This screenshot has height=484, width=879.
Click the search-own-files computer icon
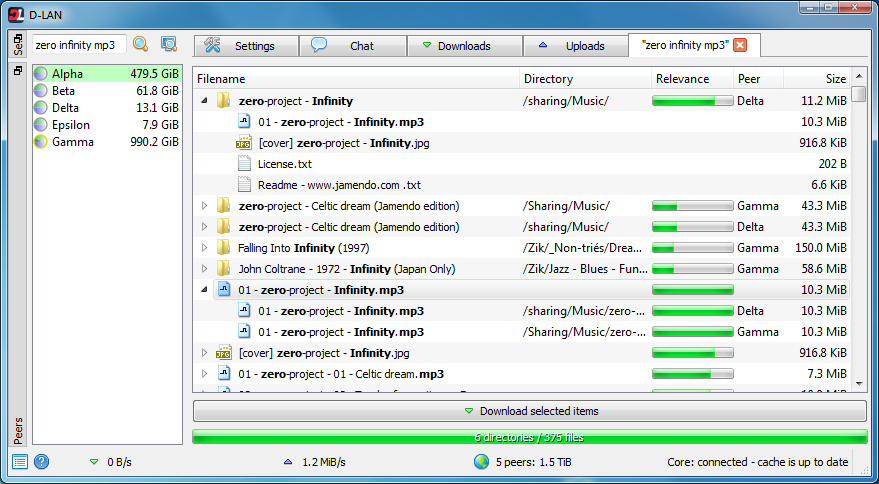click(x=169, y=44)
